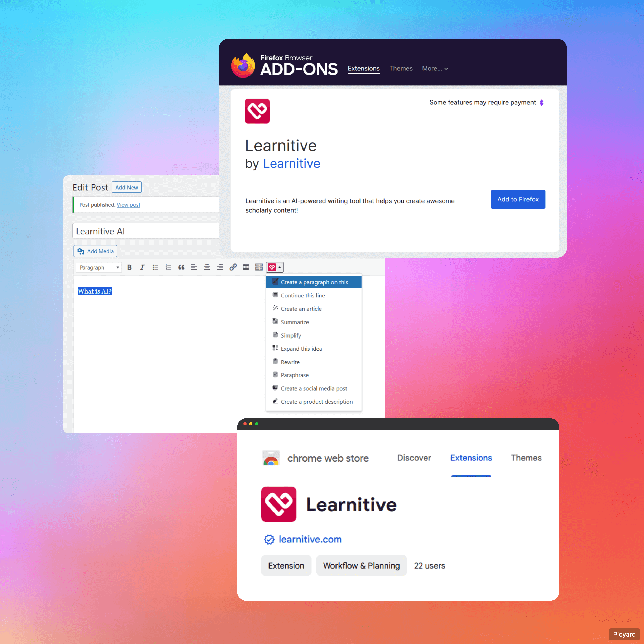Toggle the toolbar with keyboard icon

click(x=259, y=267)
